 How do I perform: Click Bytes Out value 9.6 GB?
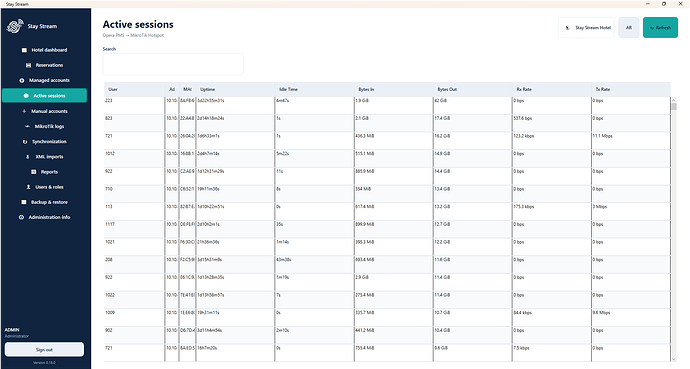tap(441, 348)
